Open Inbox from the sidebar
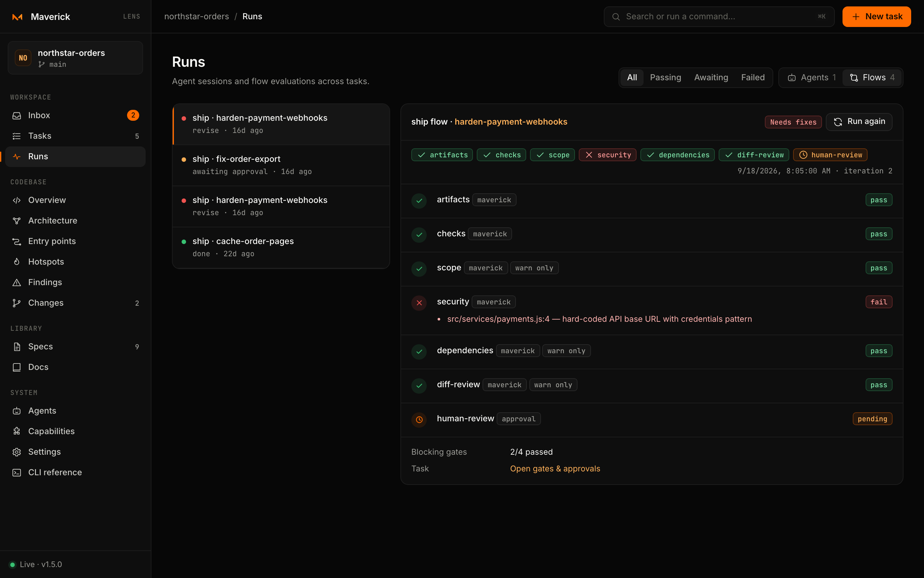This screenshot has height=578, width=924. click(75, 115)
